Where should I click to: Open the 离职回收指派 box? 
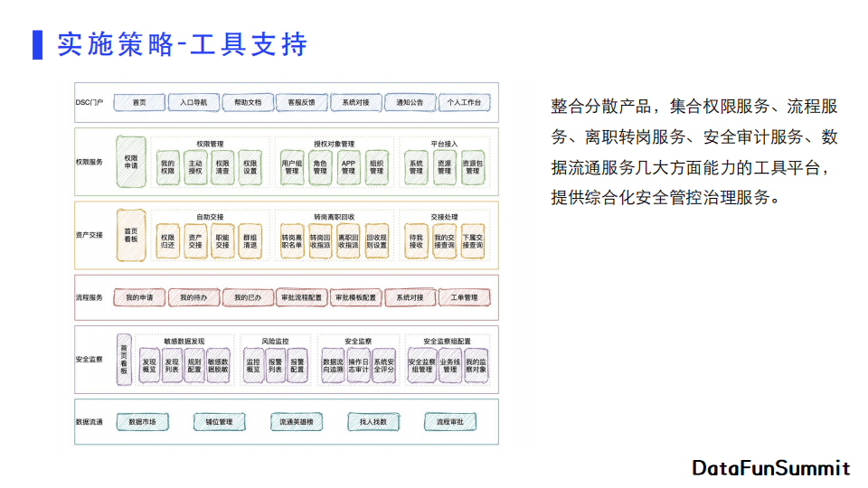point(348,241)
